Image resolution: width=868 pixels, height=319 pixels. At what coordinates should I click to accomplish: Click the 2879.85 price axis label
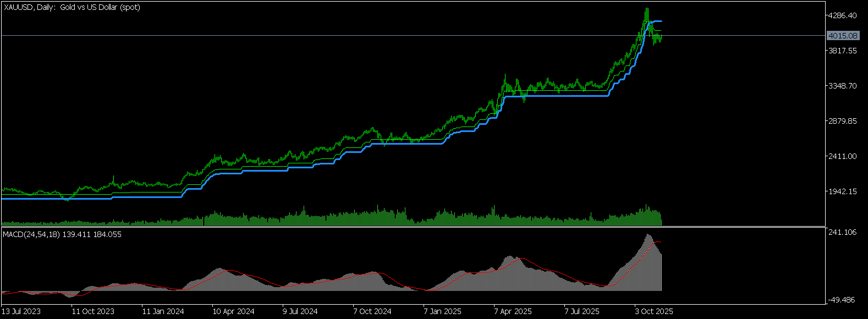[843, 121]
